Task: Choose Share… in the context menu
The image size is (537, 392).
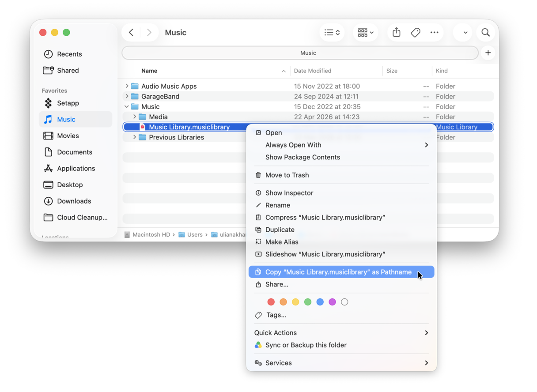Action: (x=341, y=284)
